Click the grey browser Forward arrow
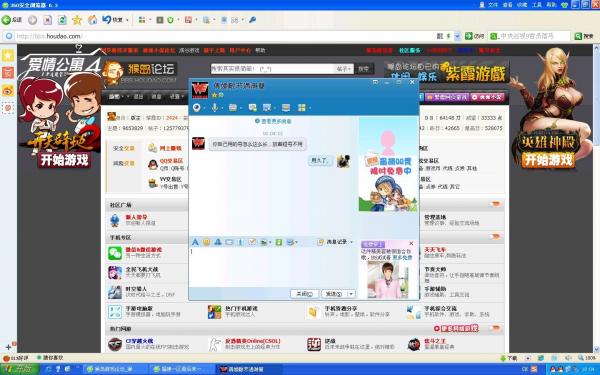 [x=33, y=20]
